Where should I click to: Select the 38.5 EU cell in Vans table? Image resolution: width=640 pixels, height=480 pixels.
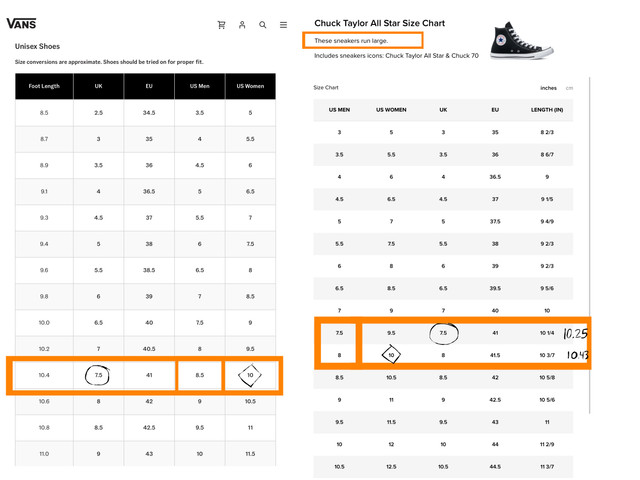[149, 270]
